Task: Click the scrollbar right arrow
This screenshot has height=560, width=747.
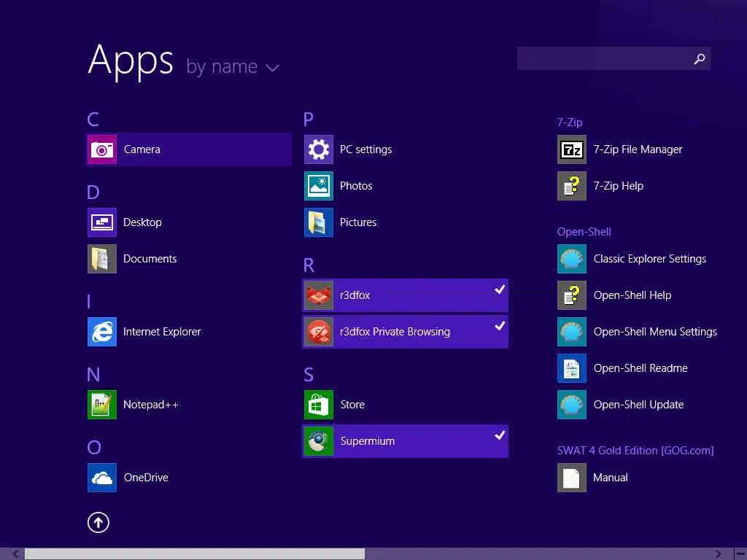Action: click(718, 554)
